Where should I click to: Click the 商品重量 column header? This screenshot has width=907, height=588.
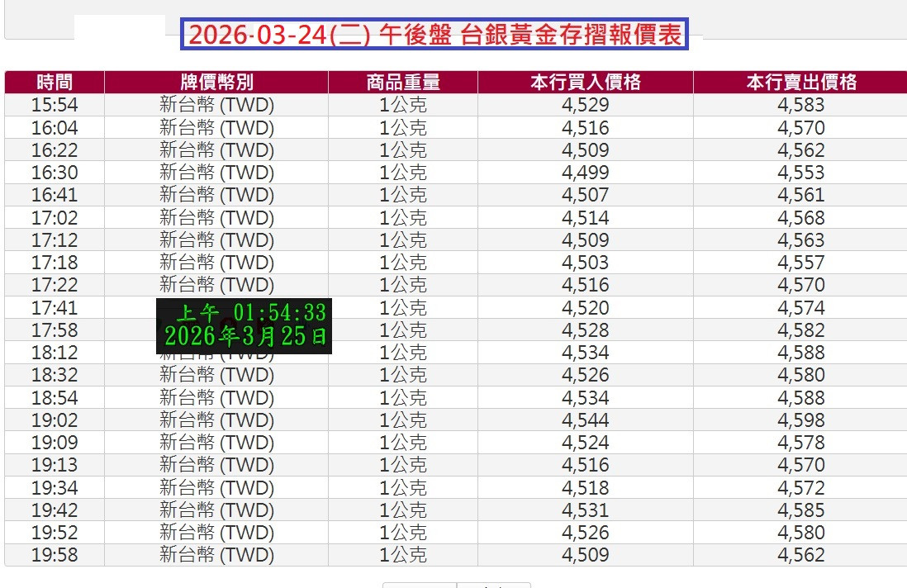(x=403, y=82)
